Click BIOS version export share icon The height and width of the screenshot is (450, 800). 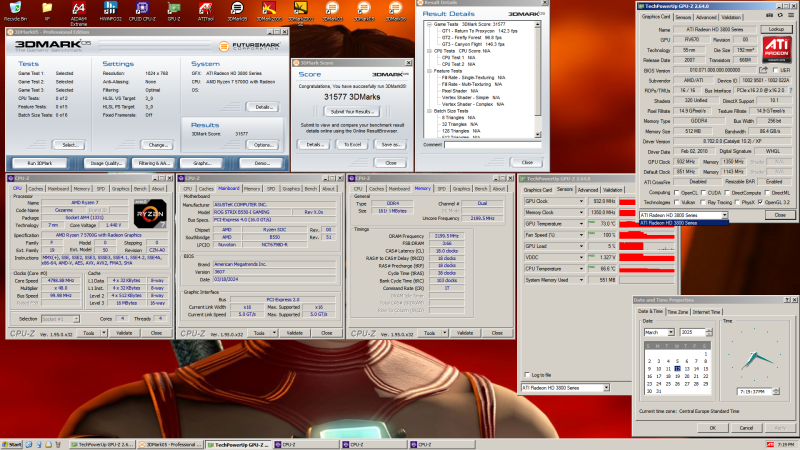(x=763, y=70)
